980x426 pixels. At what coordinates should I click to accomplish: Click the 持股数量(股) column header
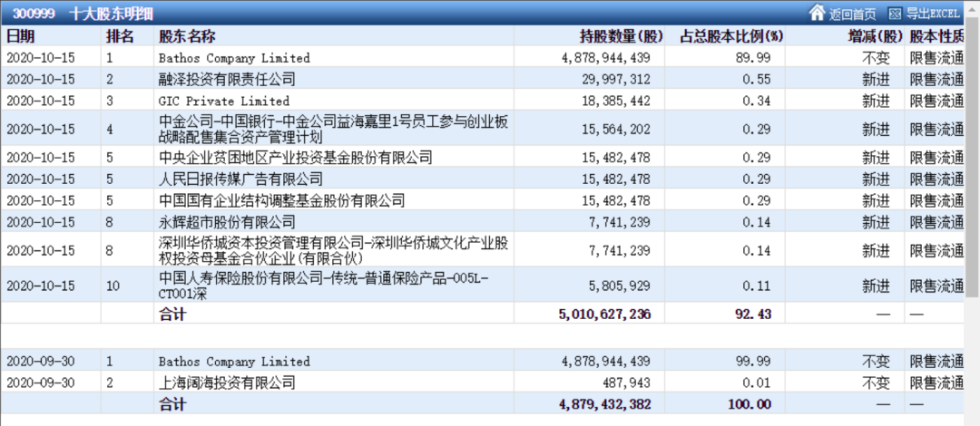coord(621,36)
